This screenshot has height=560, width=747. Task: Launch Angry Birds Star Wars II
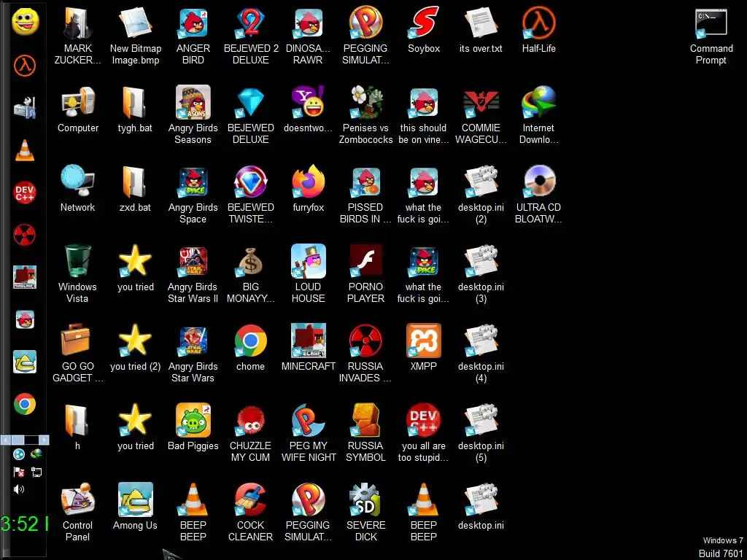tap(193, 275)
